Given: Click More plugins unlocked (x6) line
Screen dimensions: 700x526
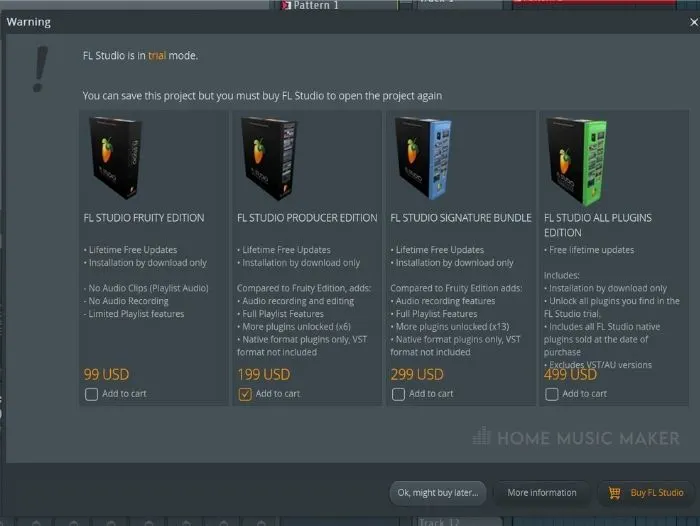Looking at the screenshot, I should [294, 327].
